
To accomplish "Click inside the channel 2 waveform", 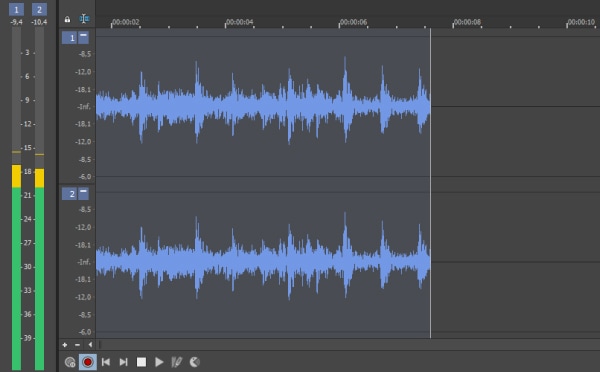I will pyautogui.click(x=263, y=262).
